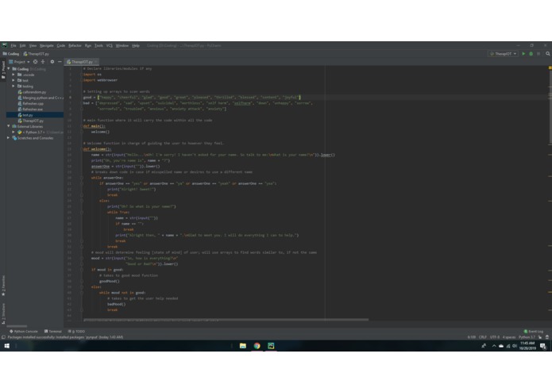Click TherapIOT.py breadcrumb in navigation bar
552x392 pixels.
(37, 54)
